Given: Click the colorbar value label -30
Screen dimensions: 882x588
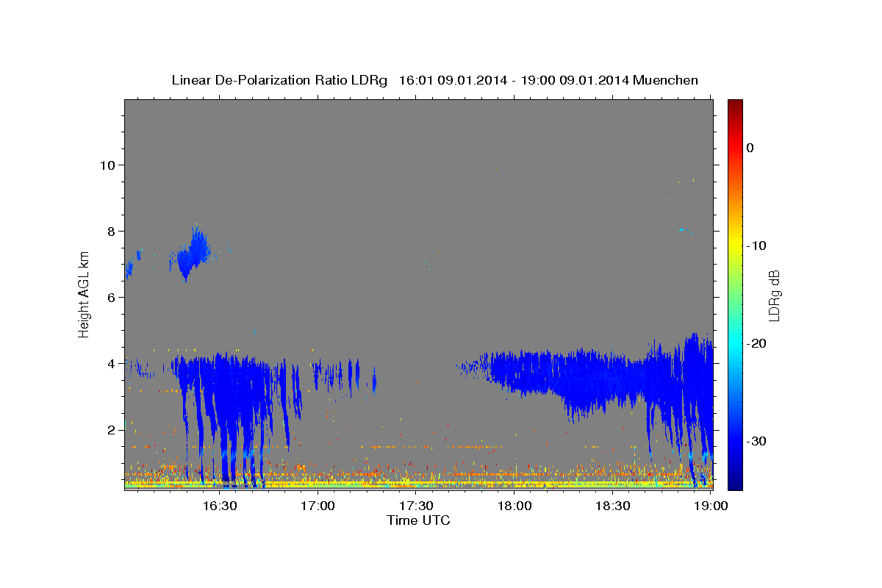Looking at the screenshot, I should tap(756, 441).
